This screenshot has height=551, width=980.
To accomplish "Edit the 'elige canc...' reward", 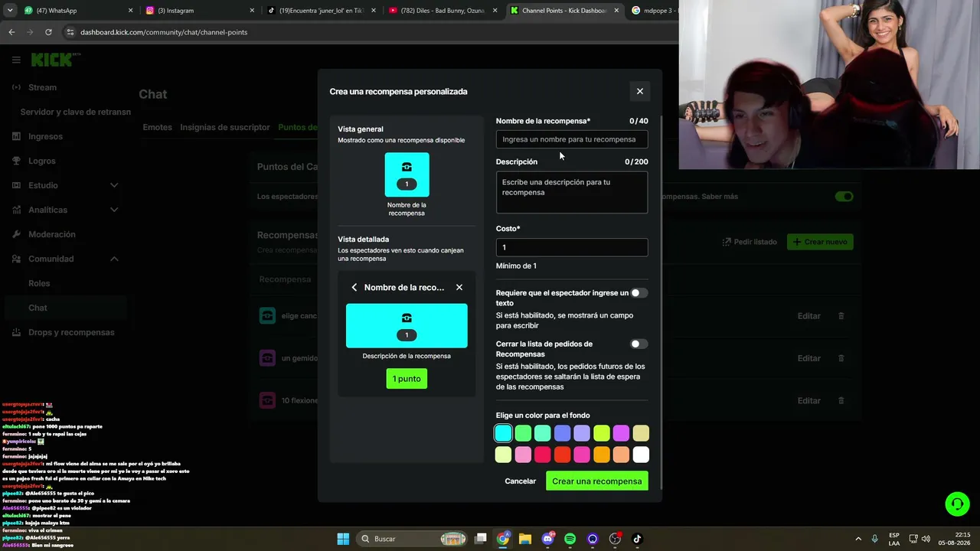I will (x=808, y=316).
